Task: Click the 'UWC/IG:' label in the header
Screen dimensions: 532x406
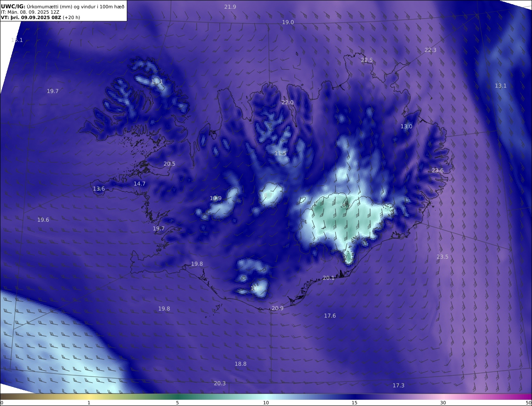Action: tap(13, 6)
